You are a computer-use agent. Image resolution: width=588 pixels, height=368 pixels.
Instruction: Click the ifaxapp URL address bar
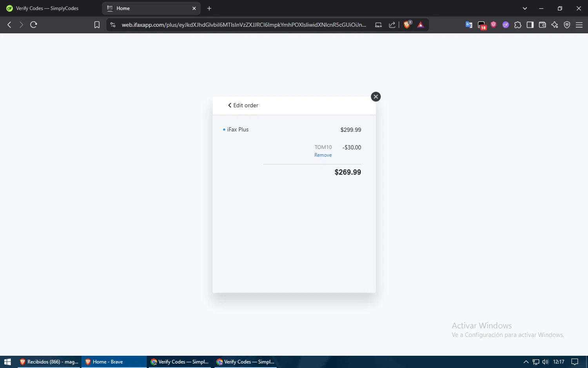(244, 25)
